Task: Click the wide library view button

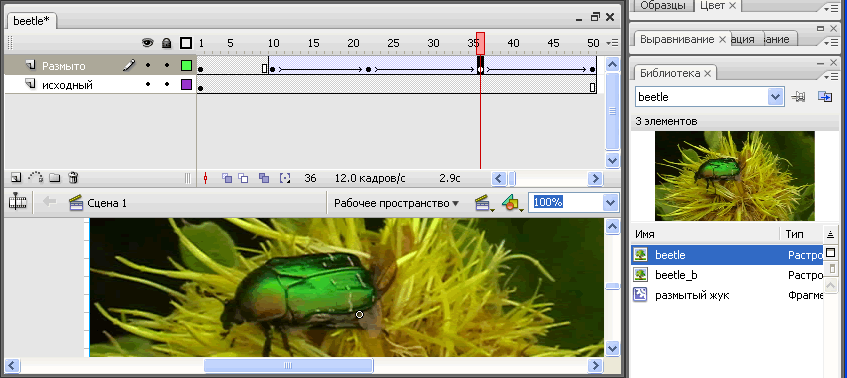Action: coord(831,252)
